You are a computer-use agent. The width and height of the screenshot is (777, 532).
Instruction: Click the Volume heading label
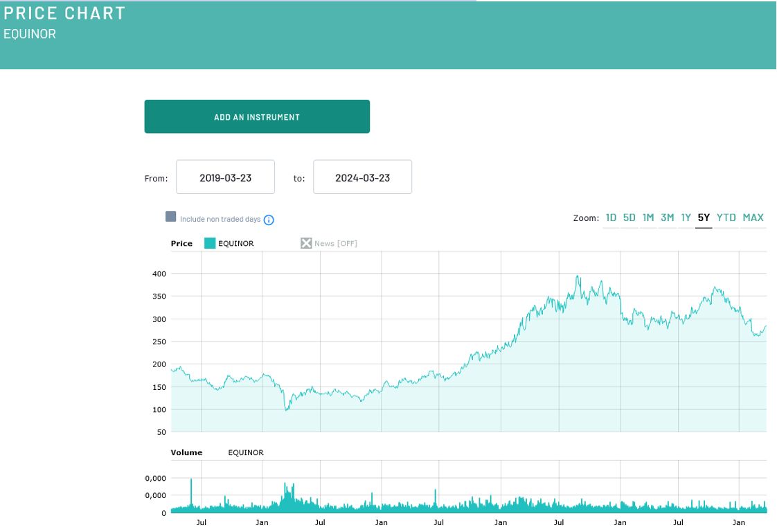(186, 452)
